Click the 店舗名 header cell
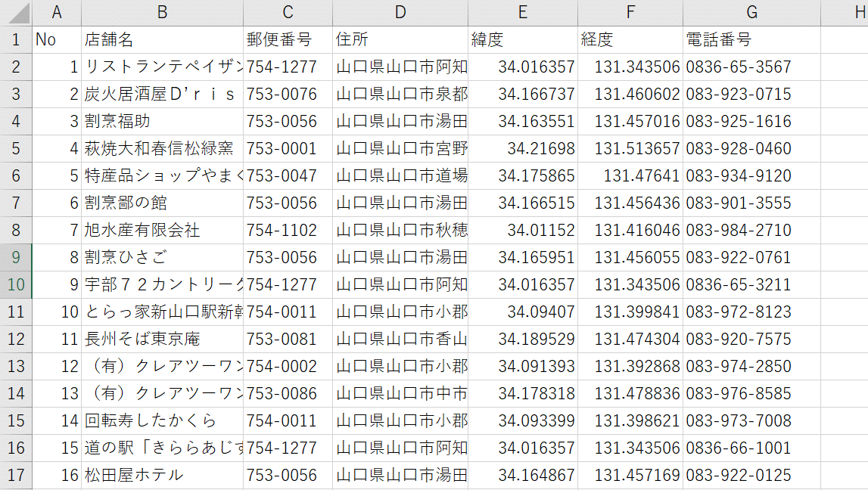Image resolution: width=868 pixels, height=490 pixels. tap(162, 40)
